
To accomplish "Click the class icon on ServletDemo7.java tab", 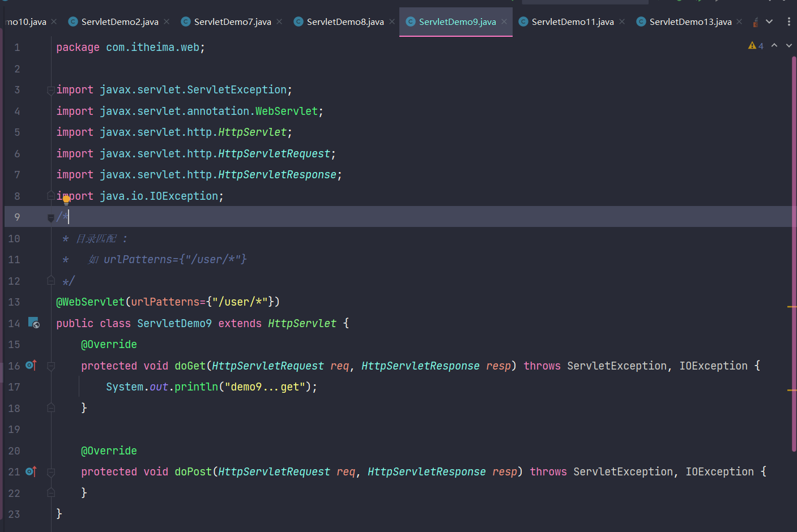I will [x=185, y=22].
